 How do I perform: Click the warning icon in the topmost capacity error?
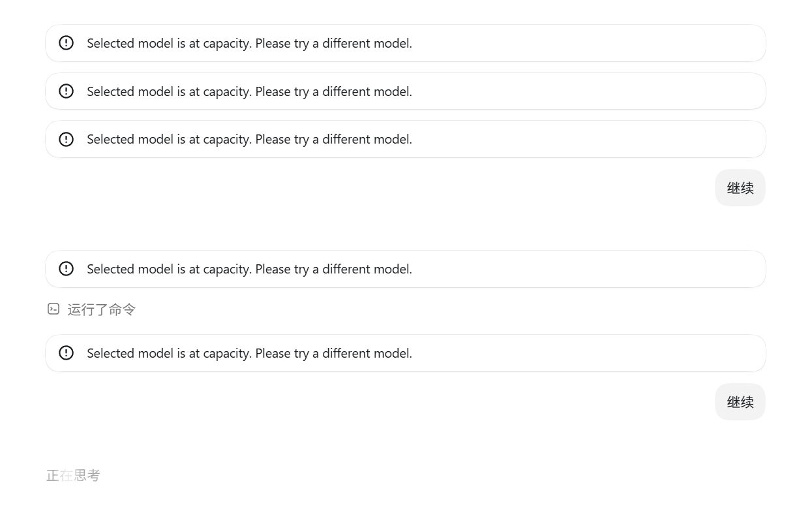[66, 43]
